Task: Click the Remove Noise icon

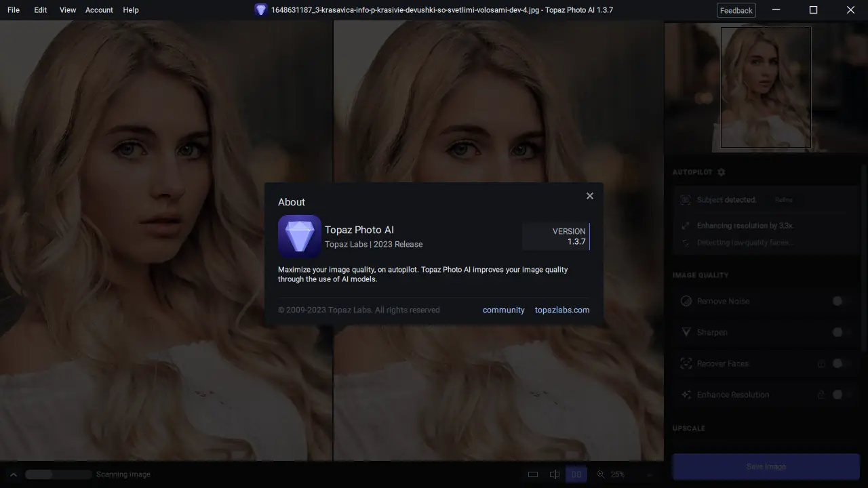Action: pyautogui.click(x=686, y=301)
